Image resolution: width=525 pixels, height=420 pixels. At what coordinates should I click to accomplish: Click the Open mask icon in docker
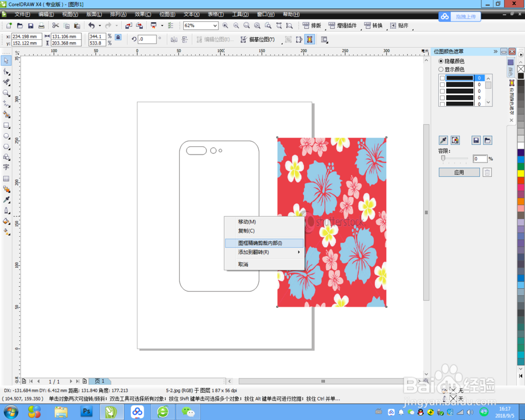488,140
